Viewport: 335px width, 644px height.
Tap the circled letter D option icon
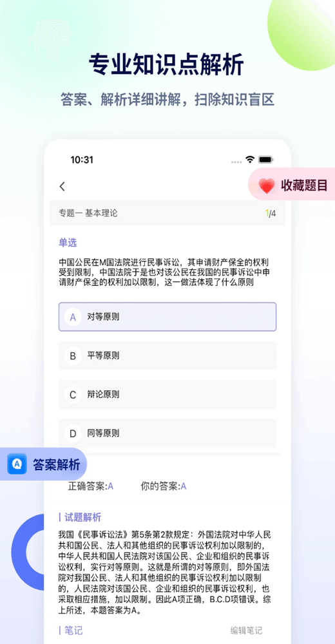click(73, 433)
